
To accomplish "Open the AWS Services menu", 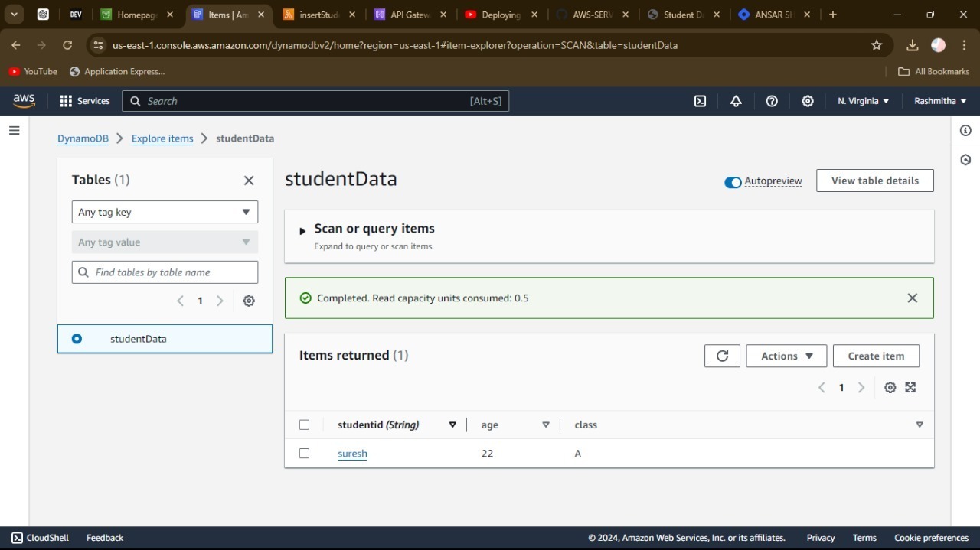I will [85, 101].
